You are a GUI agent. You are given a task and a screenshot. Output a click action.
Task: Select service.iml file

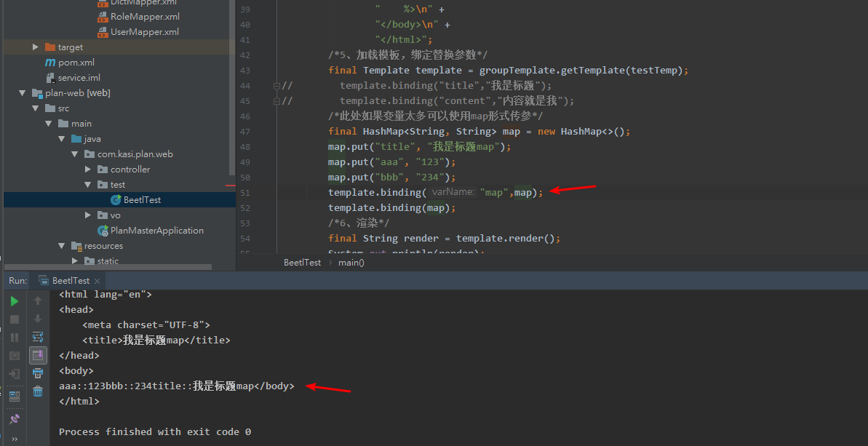pyautogui.click(x=79, y=78)
